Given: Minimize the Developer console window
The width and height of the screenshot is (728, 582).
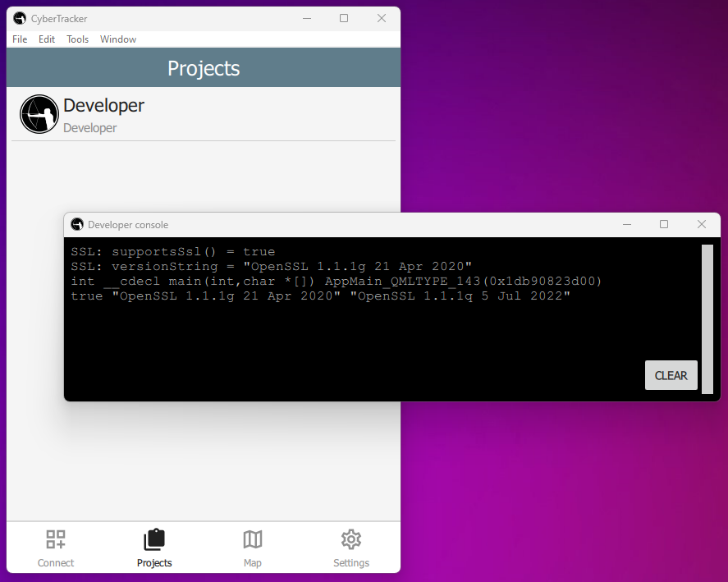Looking at the screenshot, I should pyautogui.click(x=626, y=224).
